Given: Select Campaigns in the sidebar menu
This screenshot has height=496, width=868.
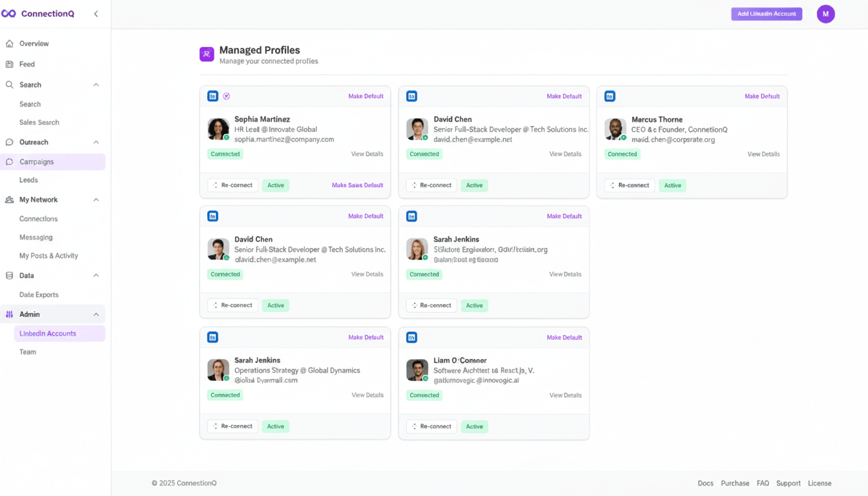Looking at the screenshot, I should [x=36, y=161].
